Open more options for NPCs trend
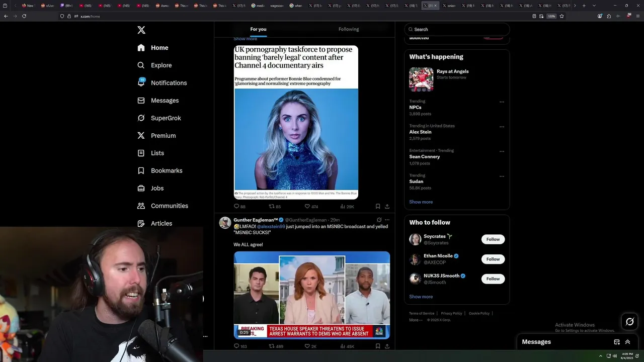The width and height of the screenshot is (644, 362). coord(502,102)
